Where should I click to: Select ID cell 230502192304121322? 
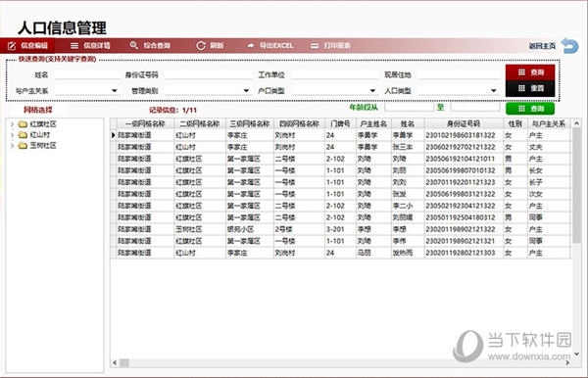pos(464,206)
